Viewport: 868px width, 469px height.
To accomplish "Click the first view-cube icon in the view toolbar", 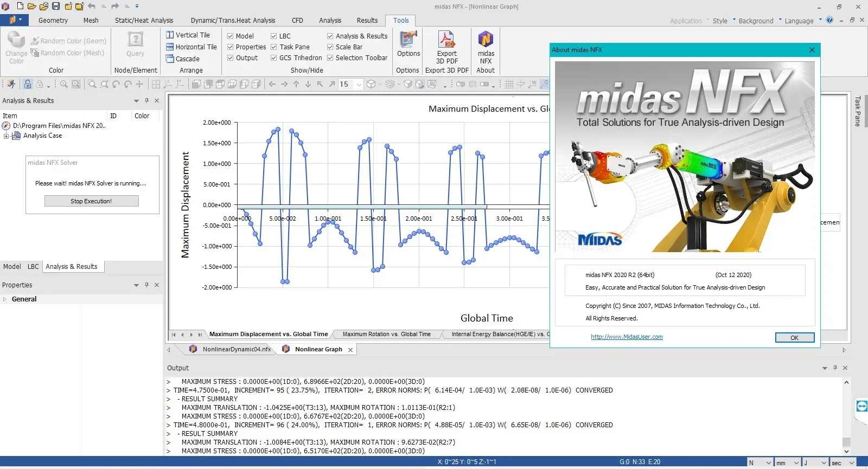I will point(196,84).
